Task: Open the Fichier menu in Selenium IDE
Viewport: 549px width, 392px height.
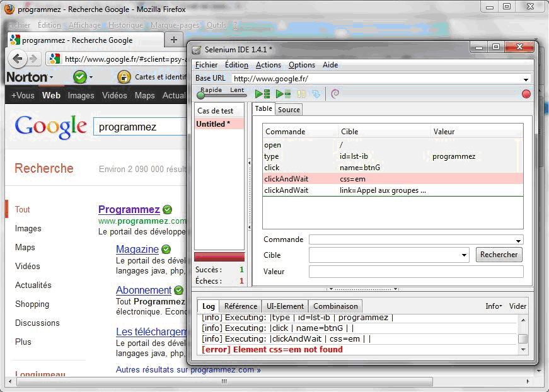Action: [x=206, y=65]
